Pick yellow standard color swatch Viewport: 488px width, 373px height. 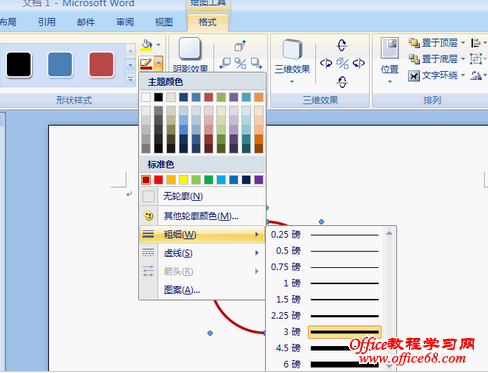click(183, 180)
